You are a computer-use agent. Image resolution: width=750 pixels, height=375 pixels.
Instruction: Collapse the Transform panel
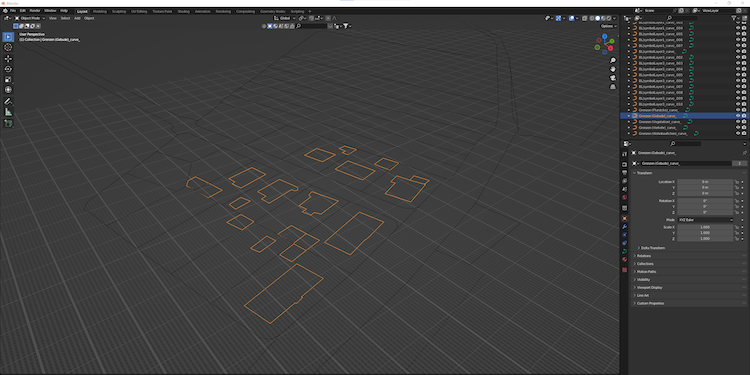tap(643, 173)
